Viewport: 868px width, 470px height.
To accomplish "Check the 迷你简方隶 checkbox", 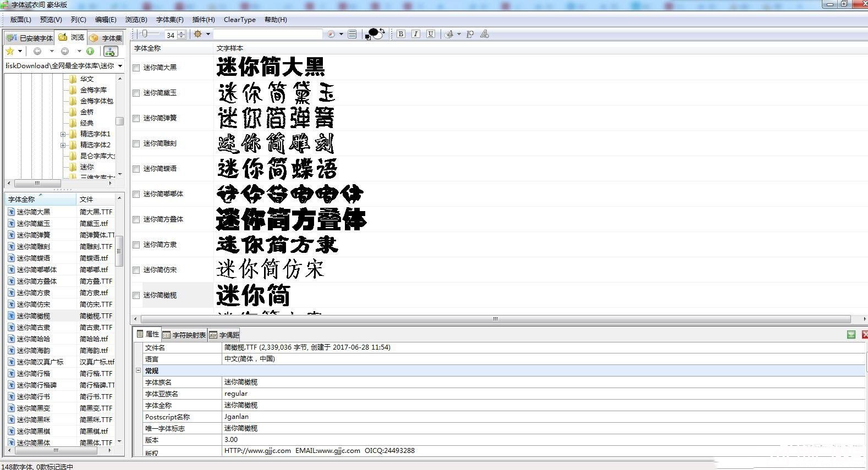I will [136, 245].
